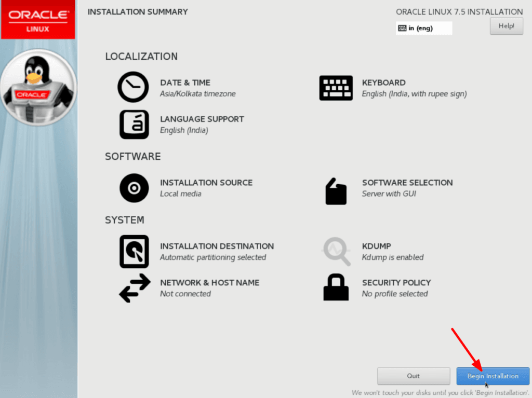Open Software Selection package icon
Viewport: 532px width, 398px height.
336,191
